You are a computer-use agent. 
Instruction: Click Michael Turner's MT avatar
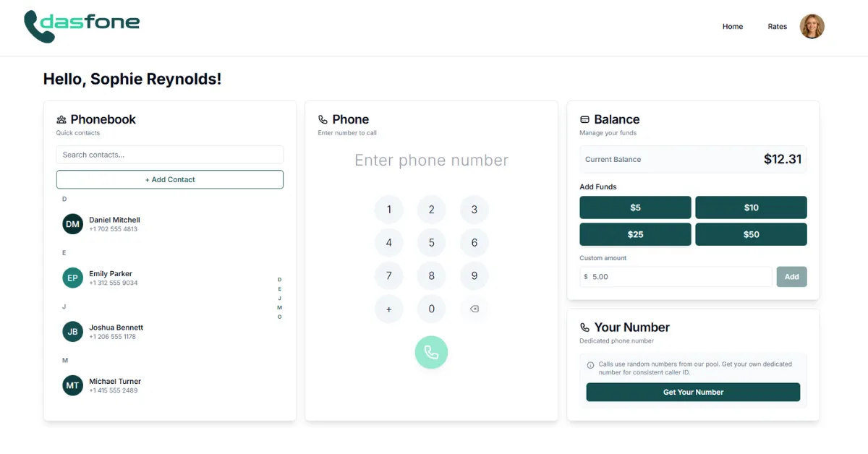72,385
